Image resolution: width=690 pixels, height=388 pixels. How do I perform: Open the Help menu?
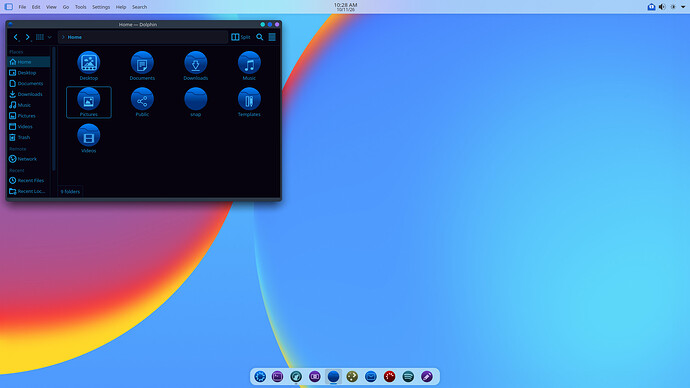coord(121,7)
